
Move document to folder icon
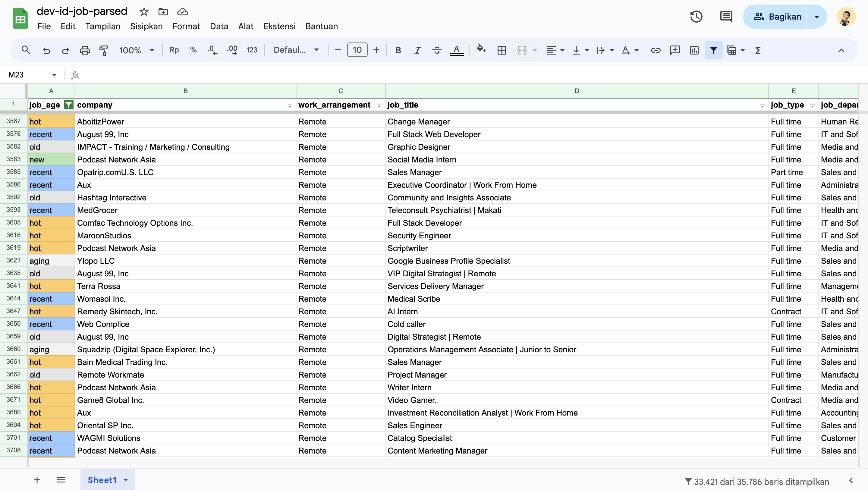163,12
